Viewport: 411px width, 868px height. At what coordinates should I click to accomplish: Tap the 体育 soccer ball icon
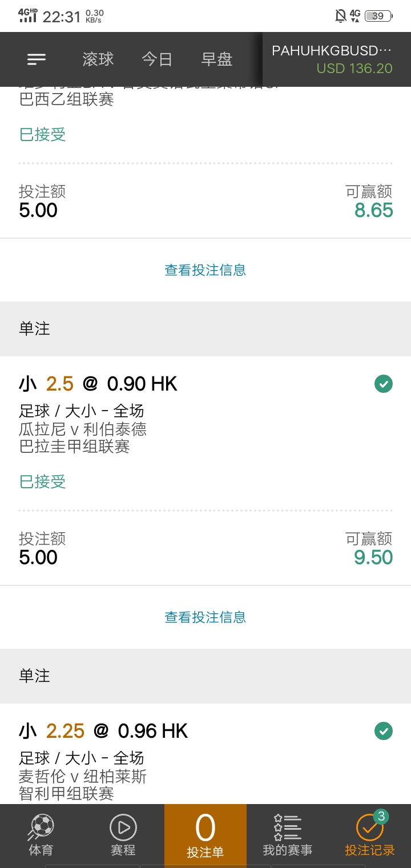pos(41,826)
